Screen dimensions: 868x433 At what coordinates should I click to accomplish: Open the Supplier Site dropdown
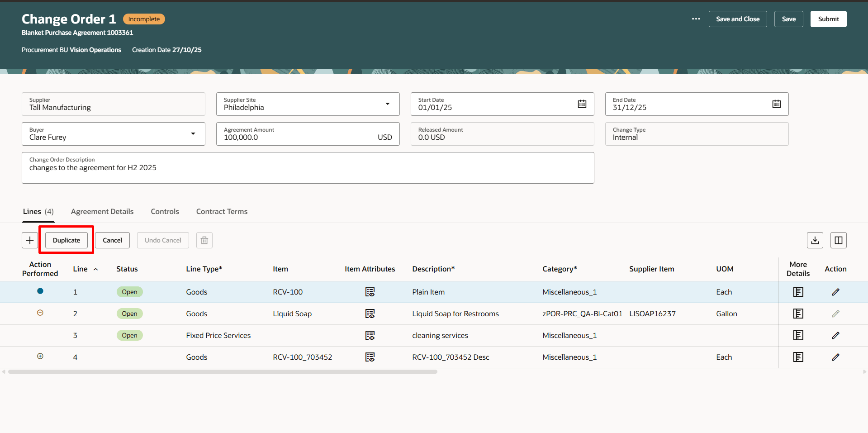[x=388, y=104]
